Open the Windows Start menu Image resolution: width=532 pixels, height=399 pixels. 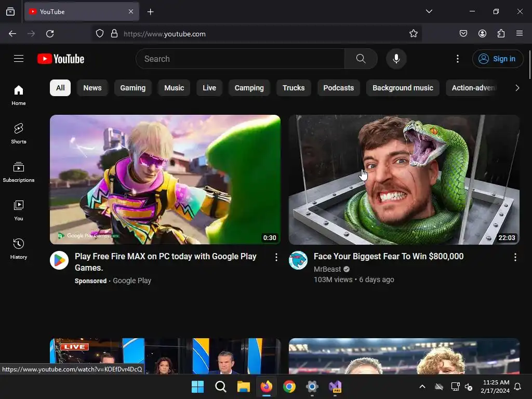(197, 387)
